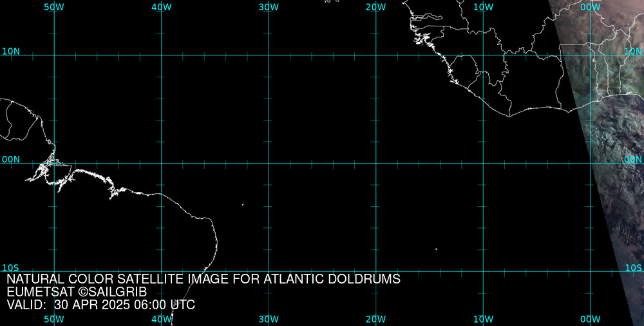
Task: Select the upper '50W' longitude label
Action: coord(54,7)
